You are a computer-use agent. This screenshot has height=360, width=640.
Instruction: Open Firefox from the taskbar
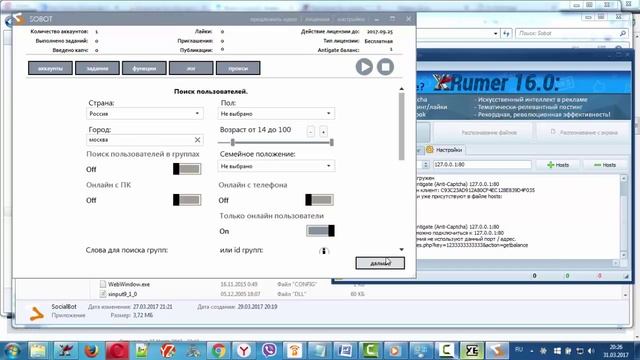tap(91, 351)
